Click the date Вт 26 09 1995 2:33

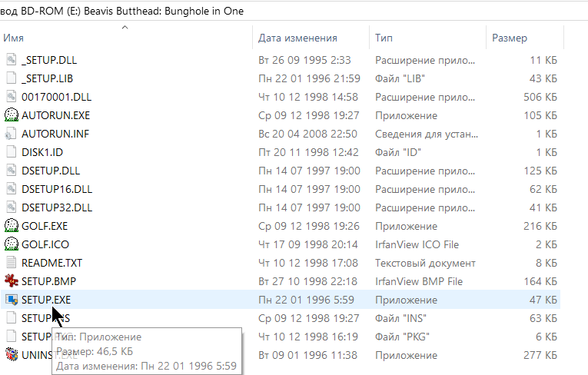(304, 60)
